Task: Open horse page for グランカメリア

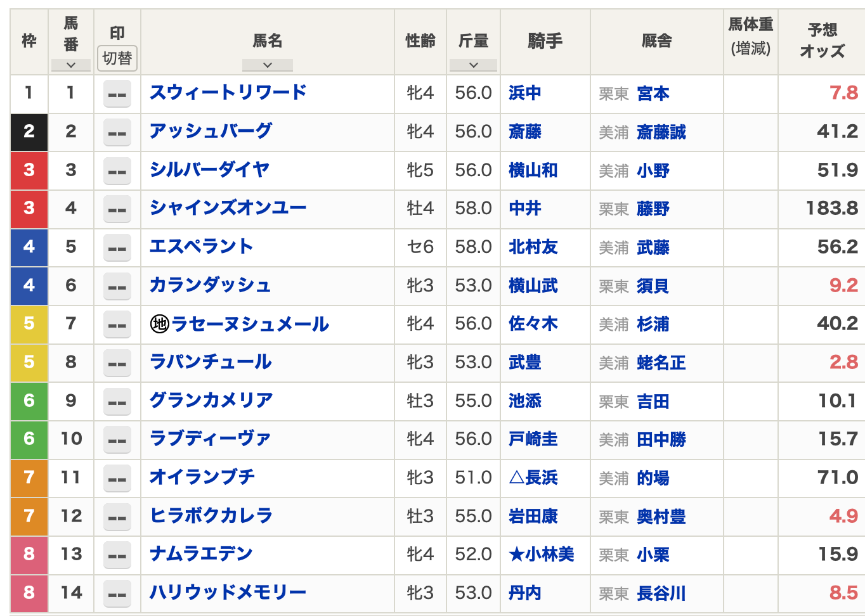Action: click(211, 401)
